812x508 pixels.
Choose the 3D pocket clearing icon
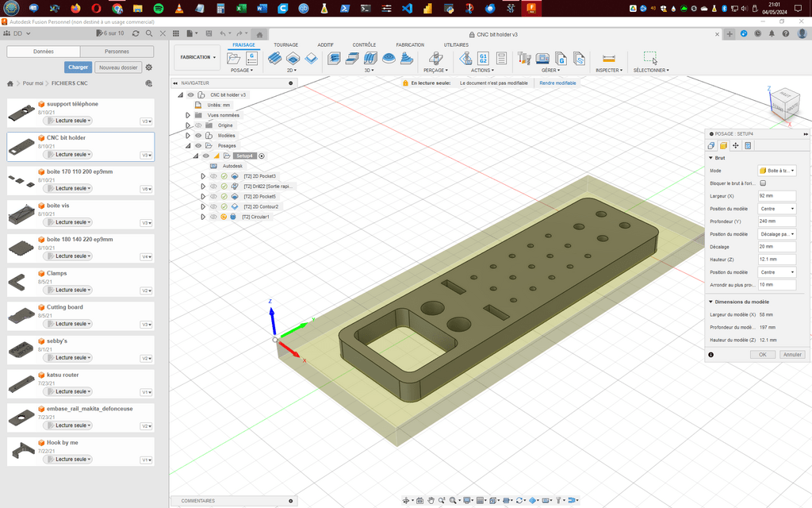pyautogui.click(x=352, y=59)
